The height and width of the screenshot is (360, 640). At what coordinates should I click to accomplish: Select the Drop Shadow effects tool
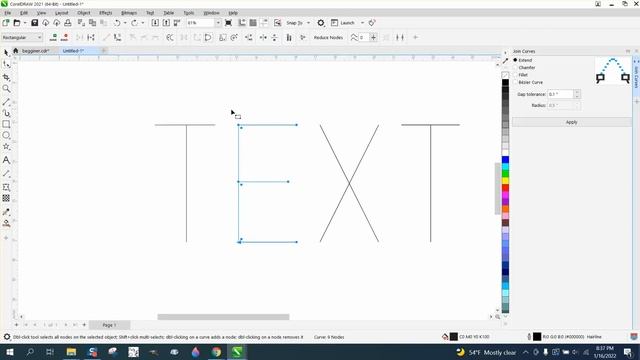pyautogui.click(x=6, y=187)
